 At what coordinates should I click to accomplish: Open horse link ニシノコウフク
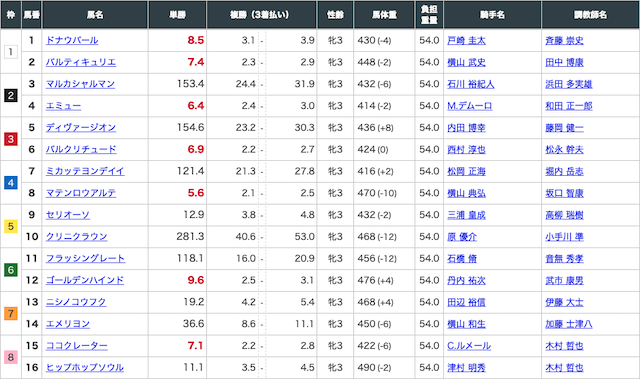coord(76,302)
